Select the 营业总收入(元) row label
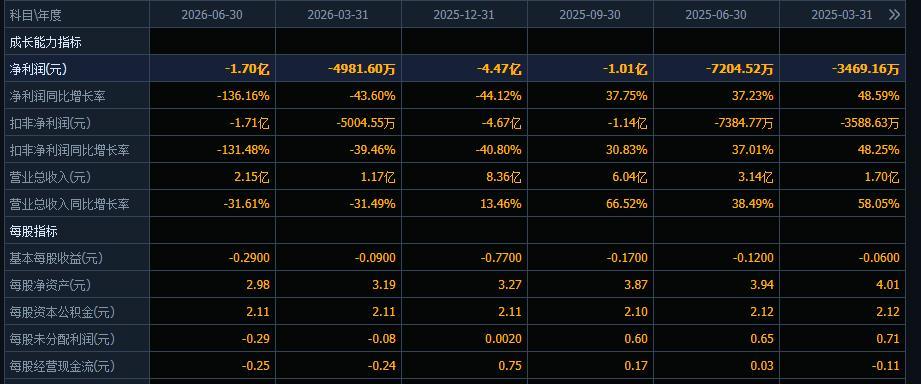 coord(51,177)
